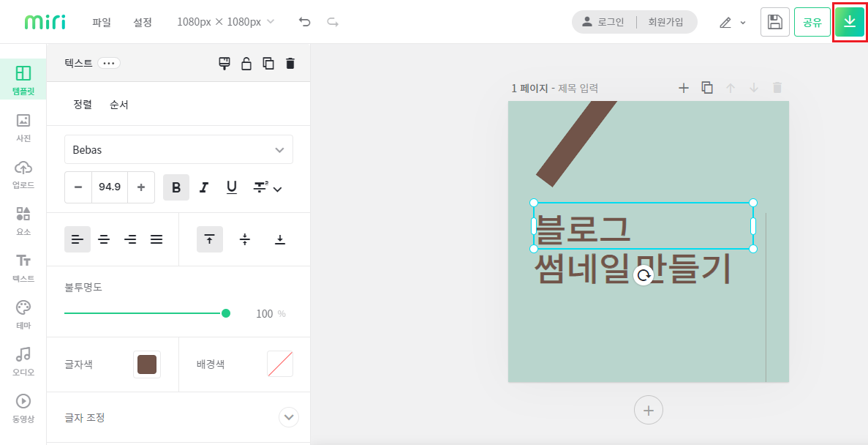Click the font size field showing 94.9
The width and height of the screenshot is (868, 445).
coord(110,187)
